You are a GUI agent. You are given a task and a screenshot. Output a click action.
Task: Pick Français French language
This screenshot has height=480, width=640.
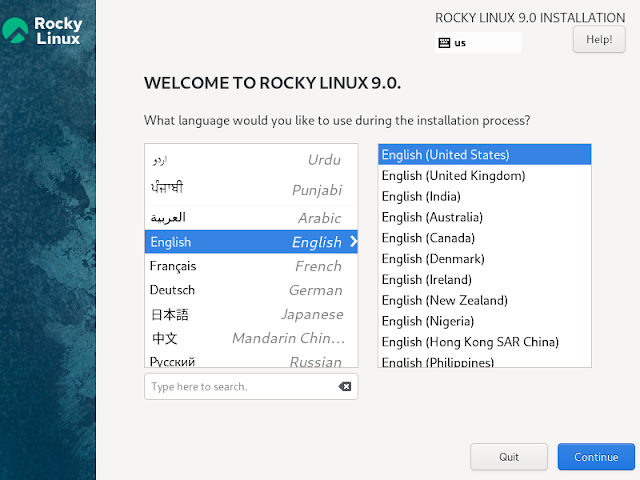251,266
